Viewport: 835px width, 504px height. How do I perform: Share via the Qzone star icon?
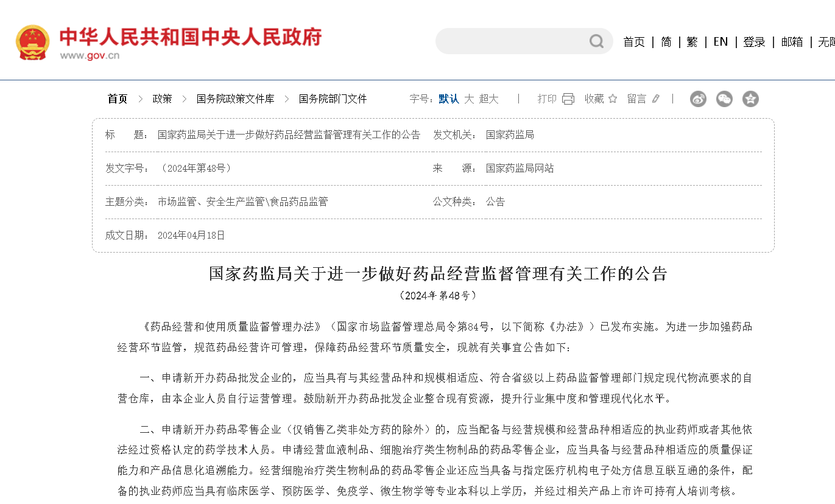pos(750,99)
